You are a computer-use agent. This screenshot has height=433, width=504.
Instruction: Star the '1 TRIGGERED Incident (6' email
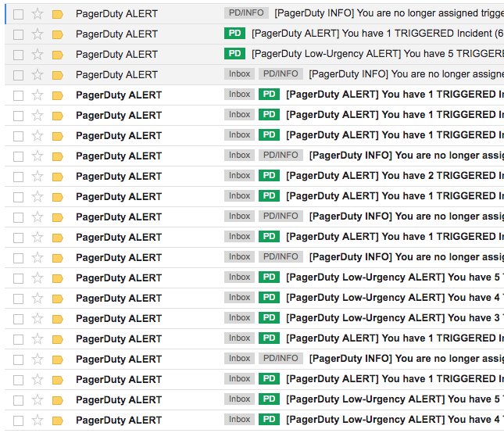[x=38, y=34]
